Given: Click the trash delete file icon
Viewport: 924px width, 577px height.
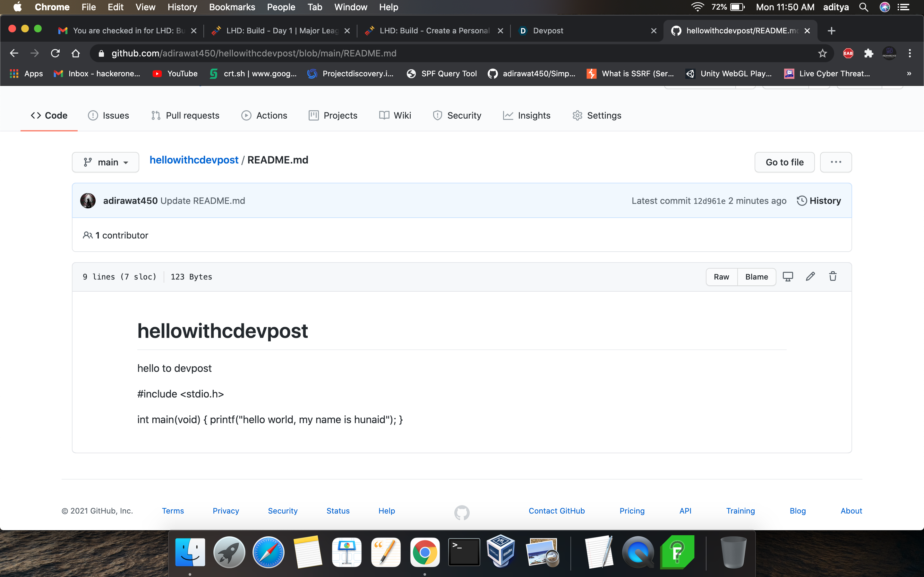Looking at the screenshot, I should point(833,276).
